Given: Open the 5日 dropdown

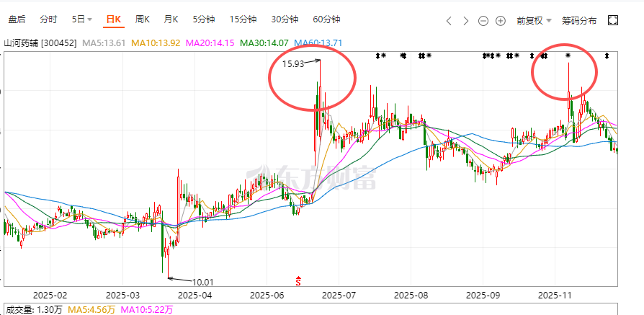Looking at the screenshot, I should 81,19.
